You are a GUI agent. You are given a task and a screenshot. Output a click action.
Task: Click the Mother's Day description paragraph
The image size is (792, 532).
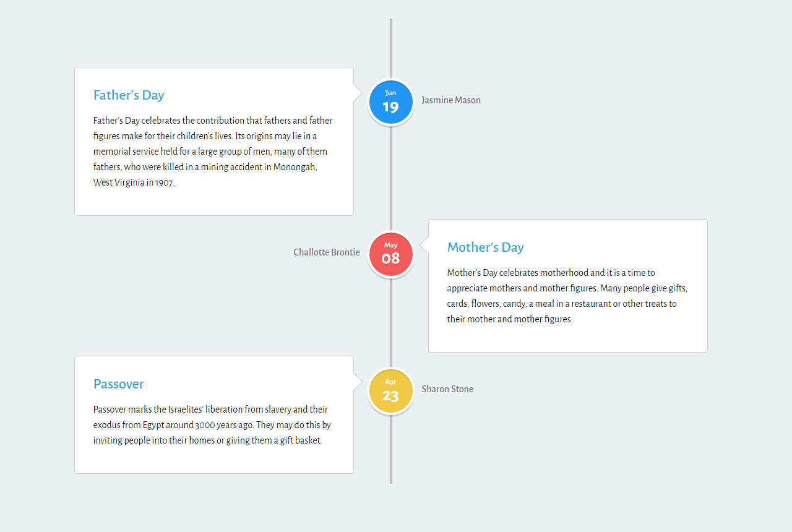pos(567,296)
